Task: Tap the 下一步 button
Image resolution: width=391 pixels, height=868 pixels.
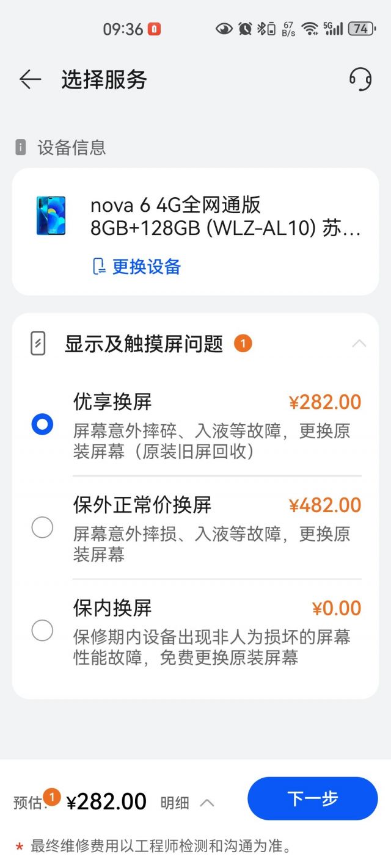Action: point(313,798)
